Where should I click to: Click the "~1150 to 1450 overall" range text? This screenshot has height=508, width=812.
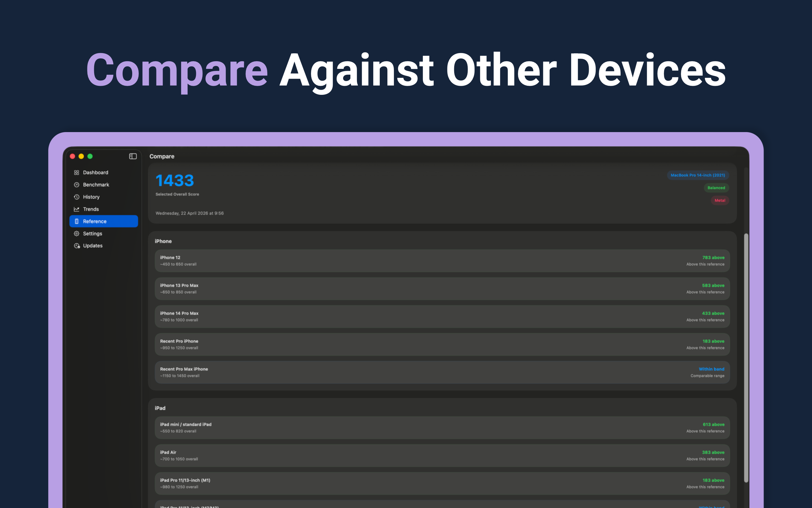[180, 376]
